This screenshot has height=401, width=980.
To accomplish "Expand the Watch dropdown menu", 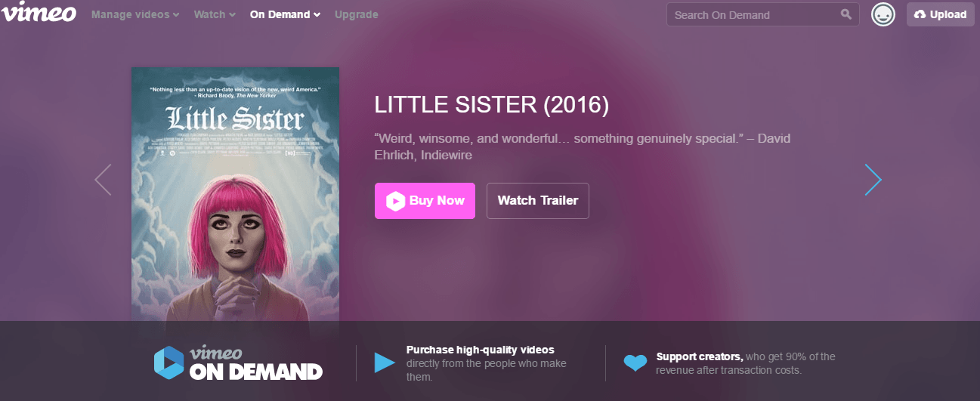I will coord(215,14).
